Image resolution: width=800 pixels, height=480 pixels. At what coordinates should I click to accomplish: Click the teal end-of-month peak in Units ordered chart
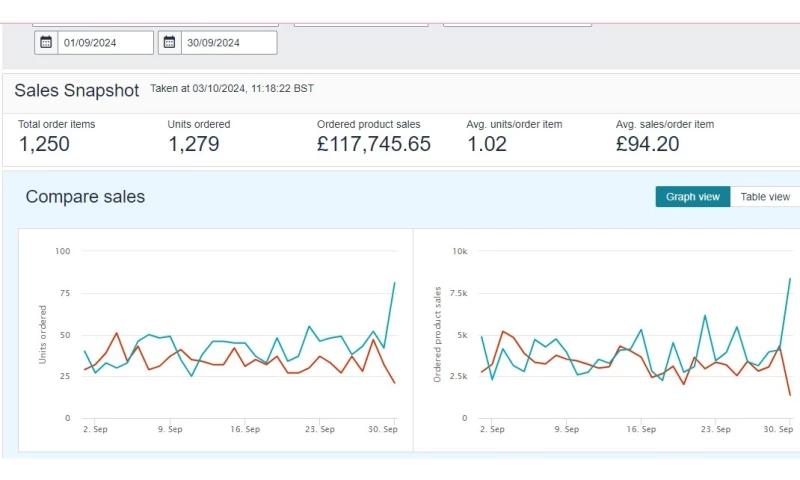tap(394, 283)
